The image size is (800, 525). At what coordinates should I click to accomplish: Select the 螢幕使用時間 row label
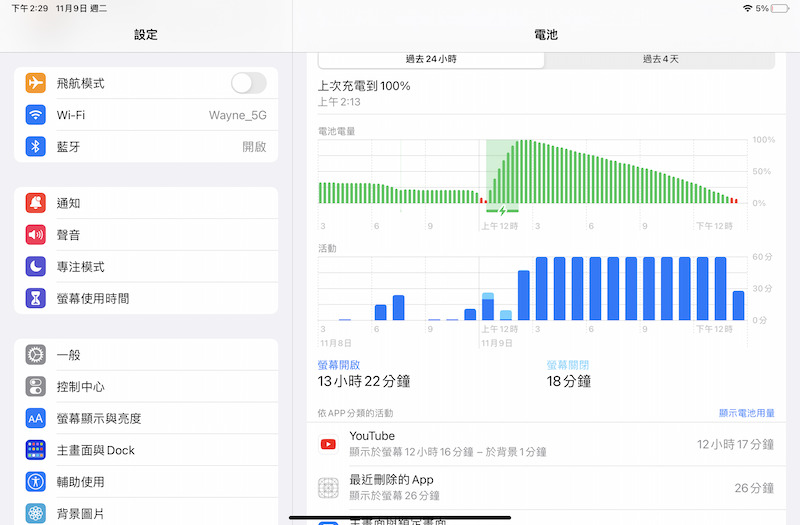click(93, 298)
